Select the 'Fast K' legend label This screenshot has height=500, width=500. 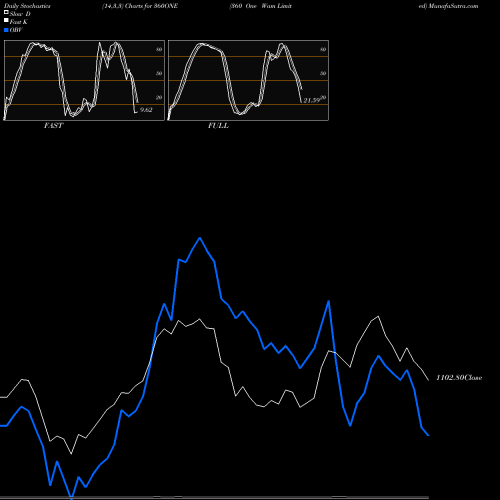click(18, 22)
